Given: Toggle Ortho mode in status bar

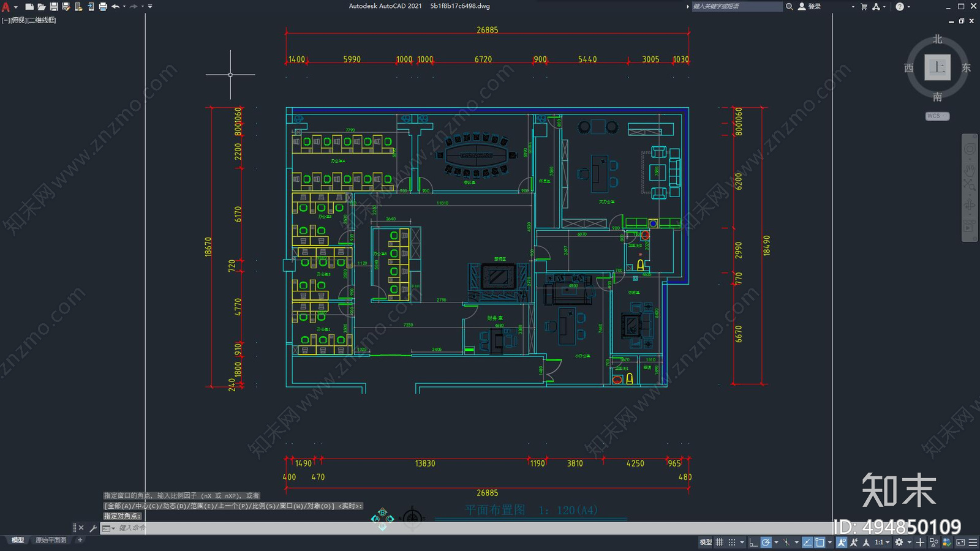Looking at the screenshot, I should click(x=753, y=542).
